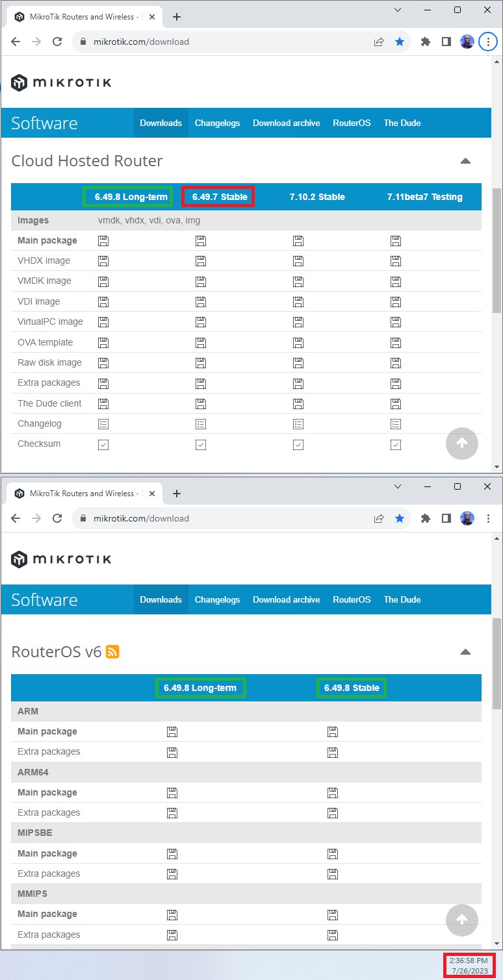
Task: Download MMIPS Main package 6.49.8 Stable
Action: click(332, 914)
